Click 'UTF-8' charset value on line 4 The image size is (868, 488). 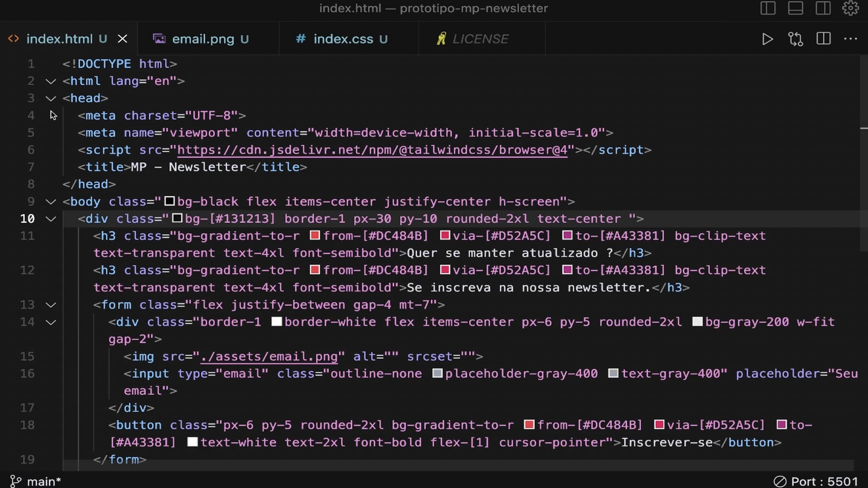[212, 116]
